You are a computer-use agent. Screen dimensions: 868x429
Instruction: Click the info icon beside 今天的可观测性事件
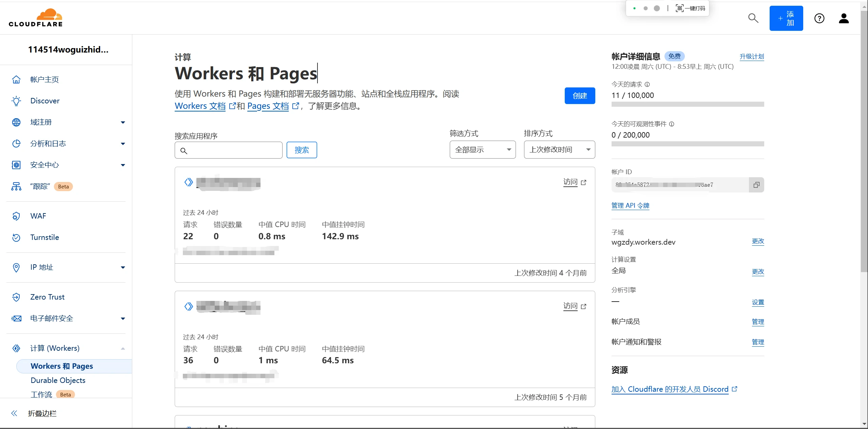point(671,124)
